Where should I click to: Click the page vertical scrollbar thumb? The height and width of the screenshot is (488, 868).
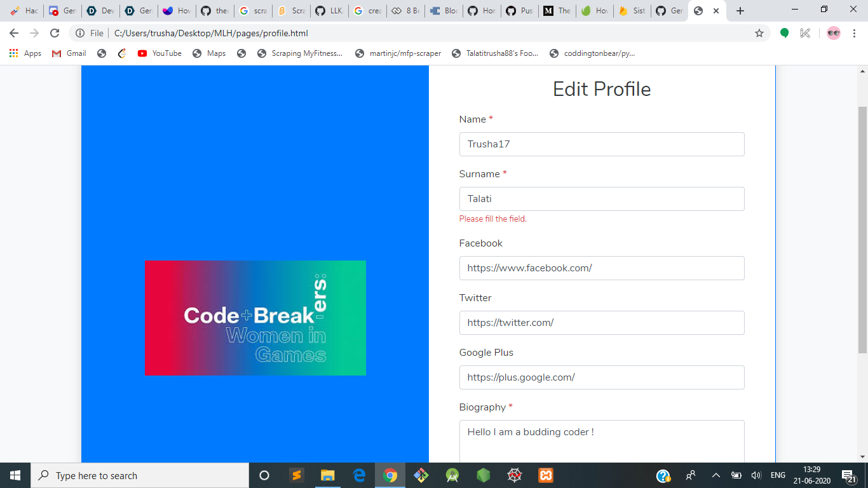(862, 230)
